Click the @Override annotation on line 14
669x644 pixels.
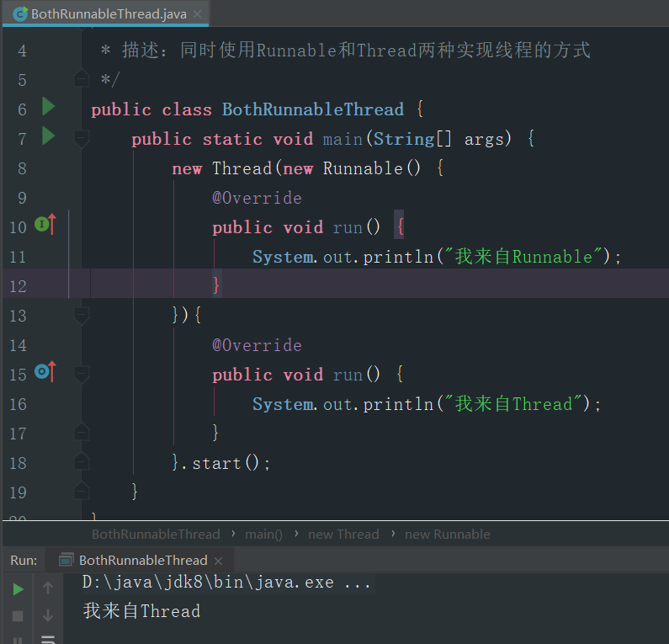point(257,345)
